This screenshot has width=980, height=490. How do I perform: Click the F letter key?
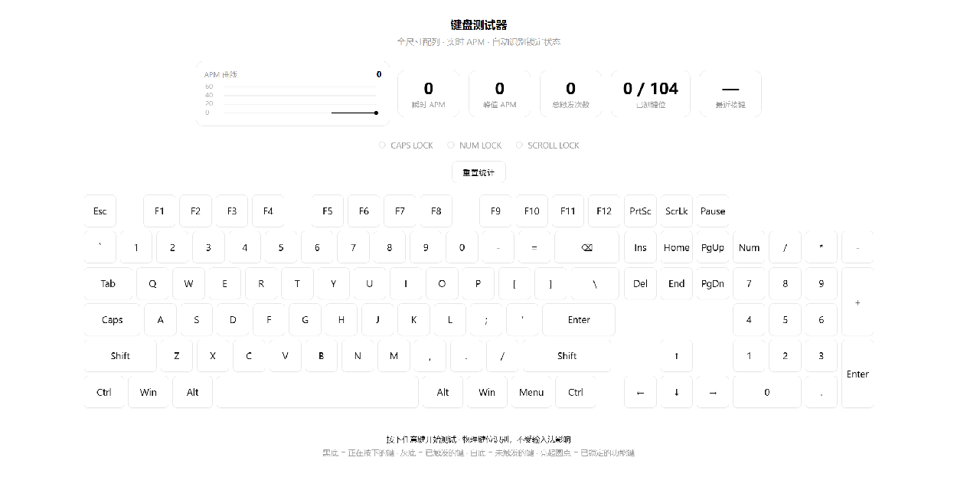[269, 320]
